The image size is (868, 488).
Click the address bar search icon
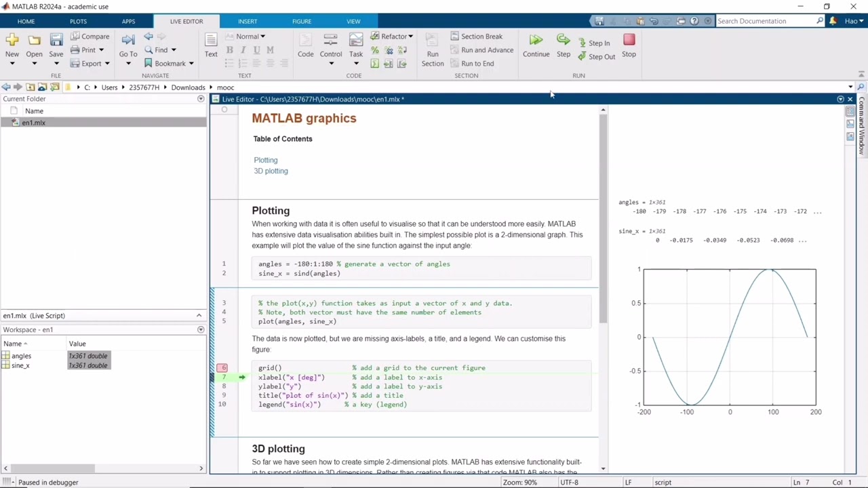click(x=861, y=87)
